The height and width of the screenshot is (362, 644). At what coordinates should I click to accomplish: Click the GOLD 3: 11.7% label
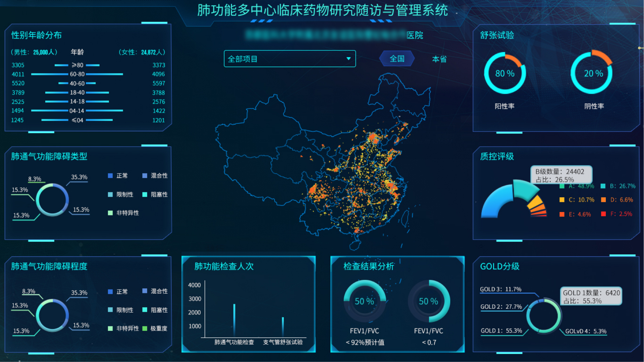coord(500,289)
